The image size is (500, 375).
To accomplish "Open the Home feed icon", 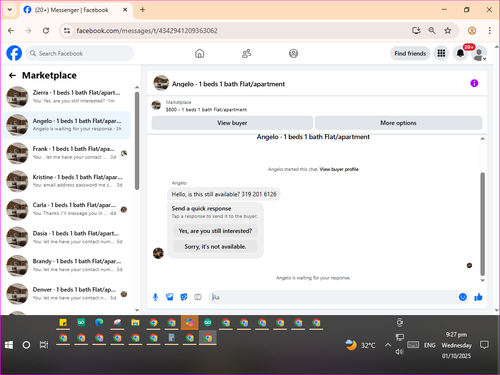I will [x=199, y=53].
